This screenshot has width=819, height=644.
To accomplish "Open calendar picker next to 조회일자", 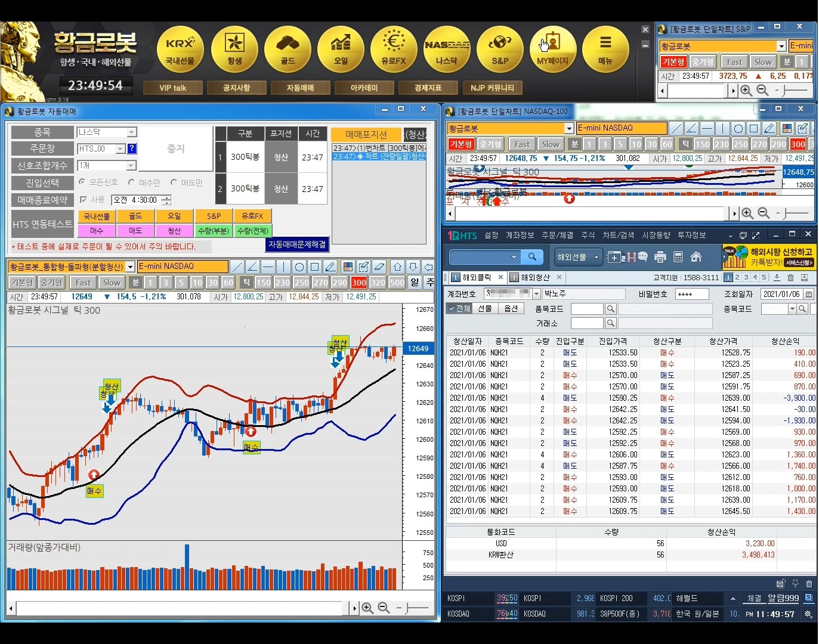I will point(808,294).
